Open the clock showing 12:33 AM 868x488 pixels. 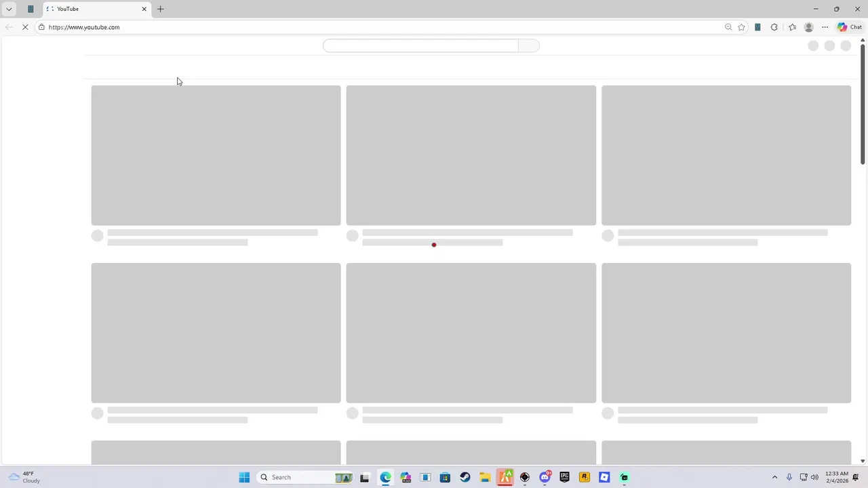837,477
